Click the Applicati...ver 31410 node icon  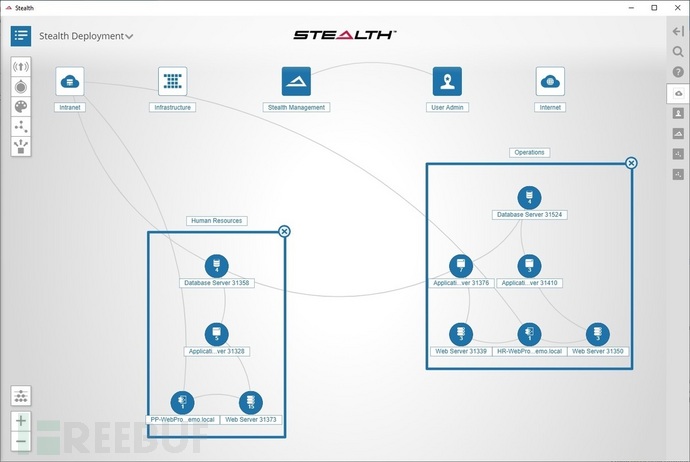pyautogui.click(x=529, y=266)
